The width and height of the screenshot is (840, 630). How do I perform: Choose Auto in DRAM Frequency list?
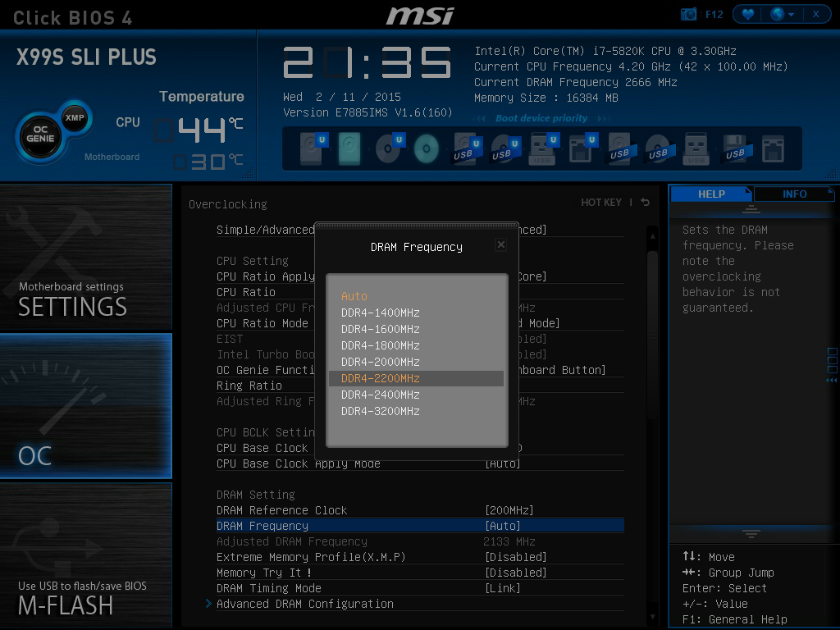tap(416, 296)
